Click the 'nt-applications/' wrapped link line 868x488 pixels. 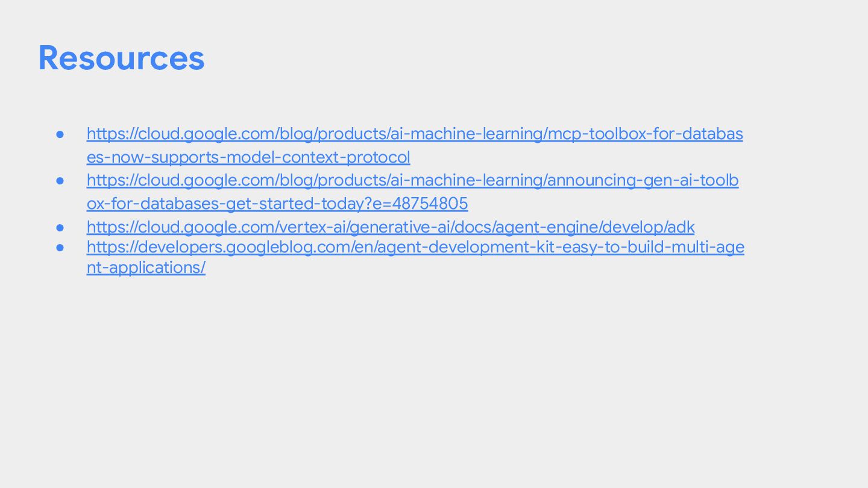coord(146,267)
